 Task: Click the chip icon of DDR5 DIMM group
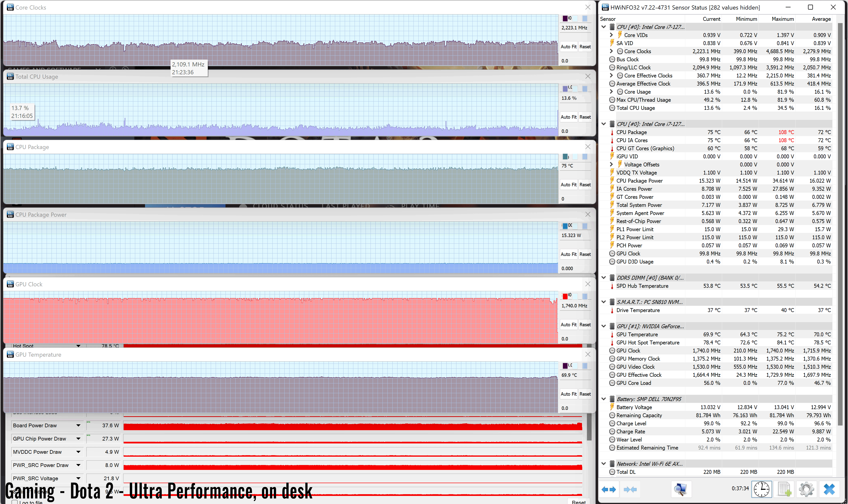pyautogui.click(x=612, y=278)
